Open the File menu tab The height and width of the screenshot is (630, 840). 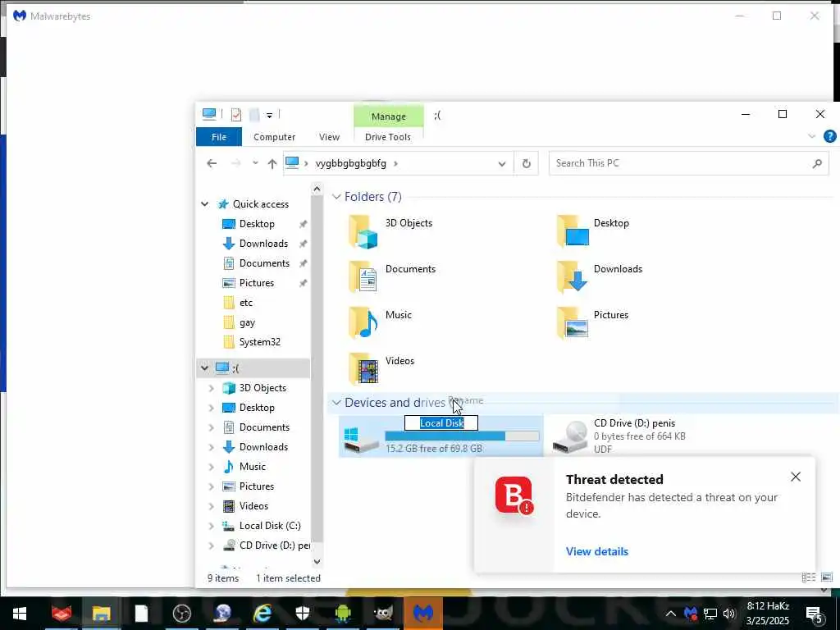[218, 137]
